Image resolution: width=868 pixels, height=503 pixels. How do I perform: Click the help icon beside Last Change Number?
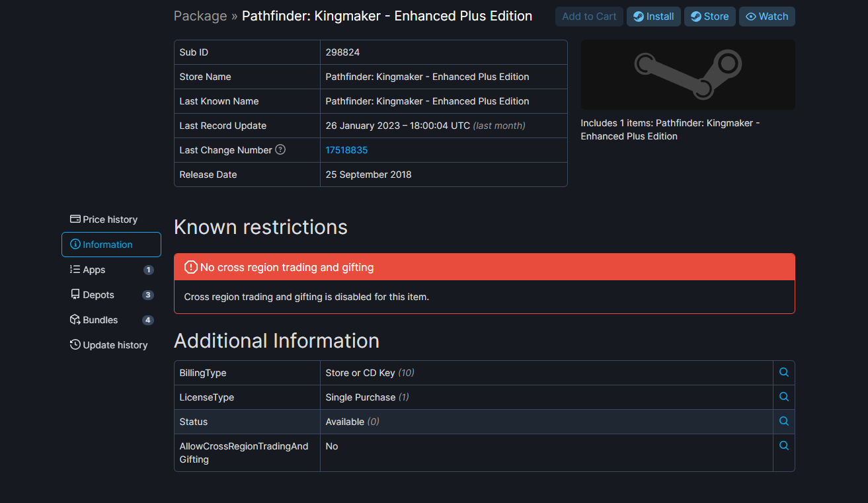coord(280,150)
